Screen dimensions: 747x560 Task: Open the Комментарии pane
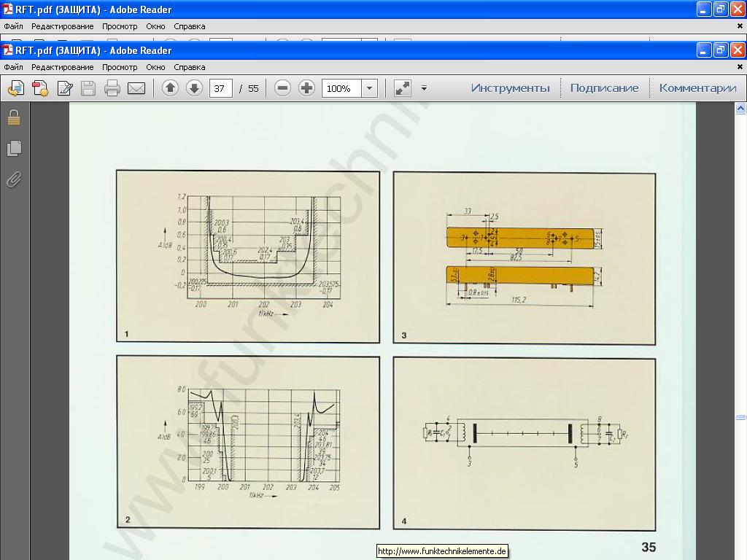[697, 88]
